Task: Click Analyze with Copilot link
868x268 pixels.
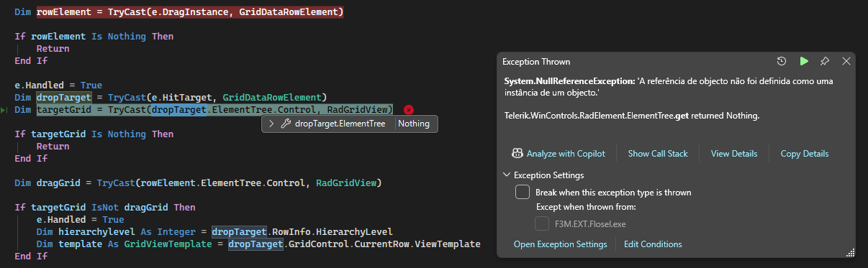Action: (566, 154)
